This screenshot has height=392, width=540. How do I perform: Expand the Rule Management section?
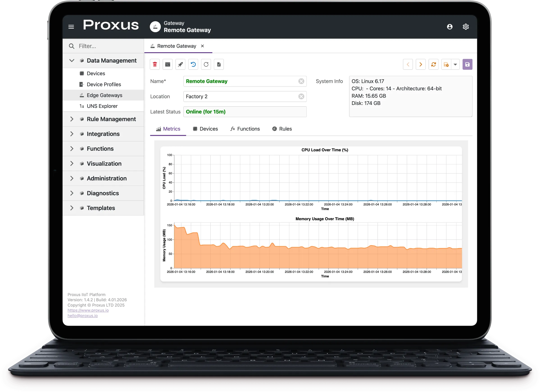click(72, 119)
